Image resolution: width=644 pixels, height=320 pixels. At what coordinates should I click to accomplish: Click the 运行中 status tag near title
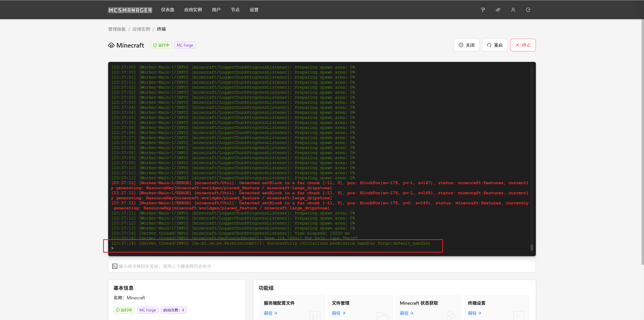tap(161, 45)
